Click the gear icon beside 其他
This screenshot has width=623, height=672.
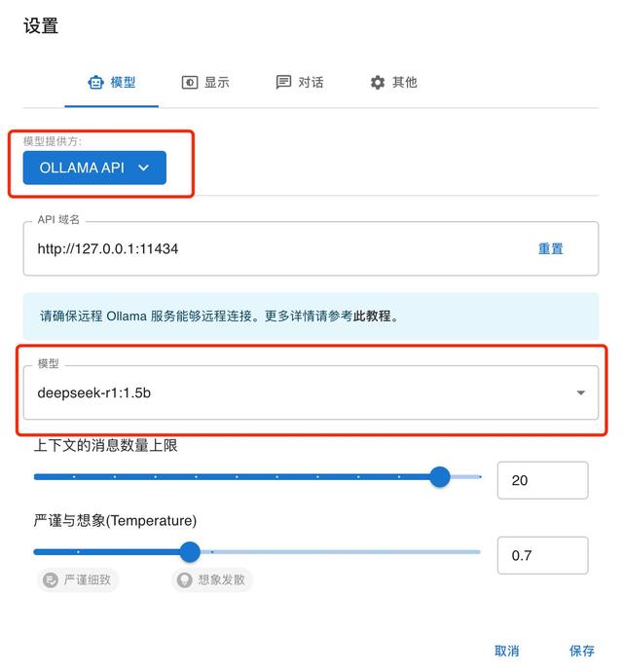coord(378,83)
